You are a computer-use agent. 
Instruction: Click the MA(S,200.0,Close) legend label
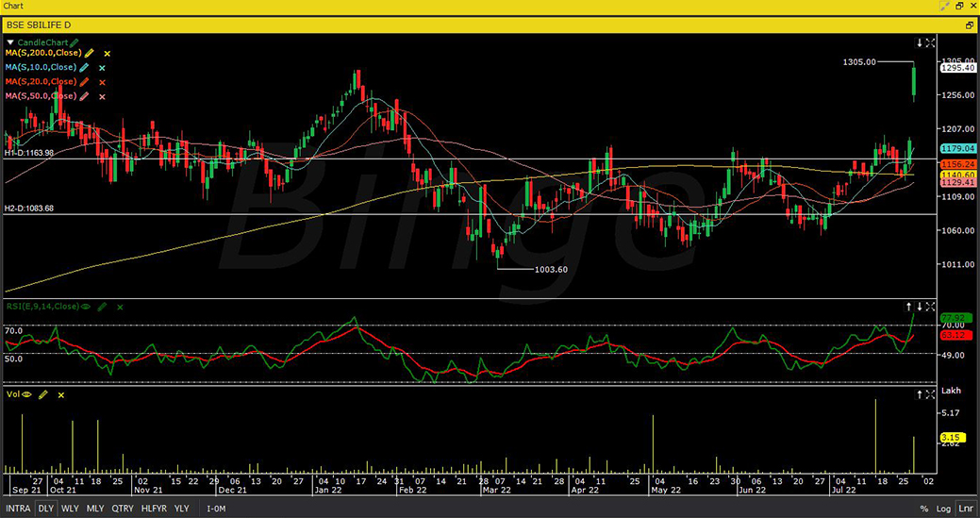point(43,54)
